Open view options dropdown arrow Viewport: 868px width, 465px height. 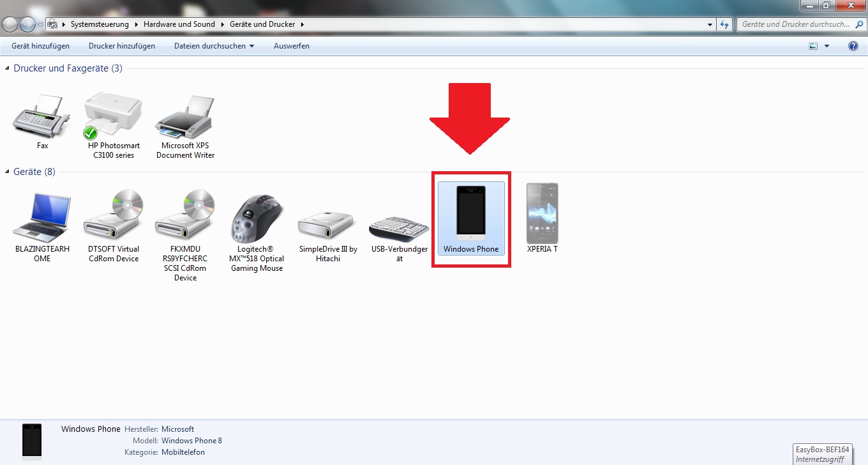(827, 46)
